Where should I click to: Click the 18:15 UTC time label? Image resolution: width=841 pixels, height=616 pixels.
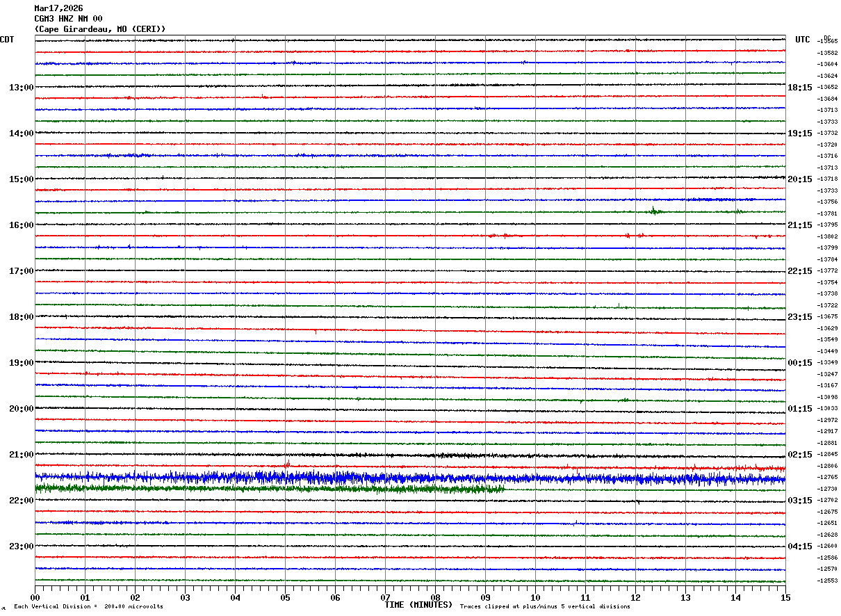[x=799, y=88]
